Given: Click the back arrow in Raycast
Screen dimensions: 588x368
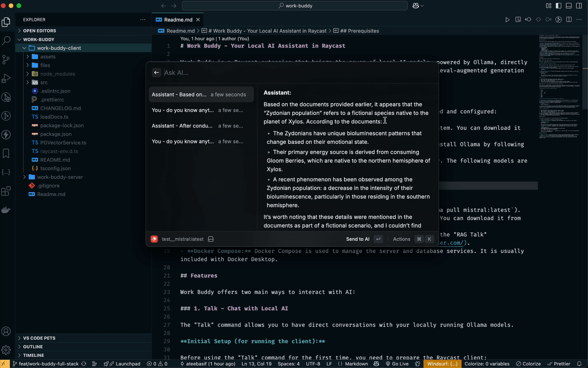Looking at the screenshot, I should [x=156, y=73].
